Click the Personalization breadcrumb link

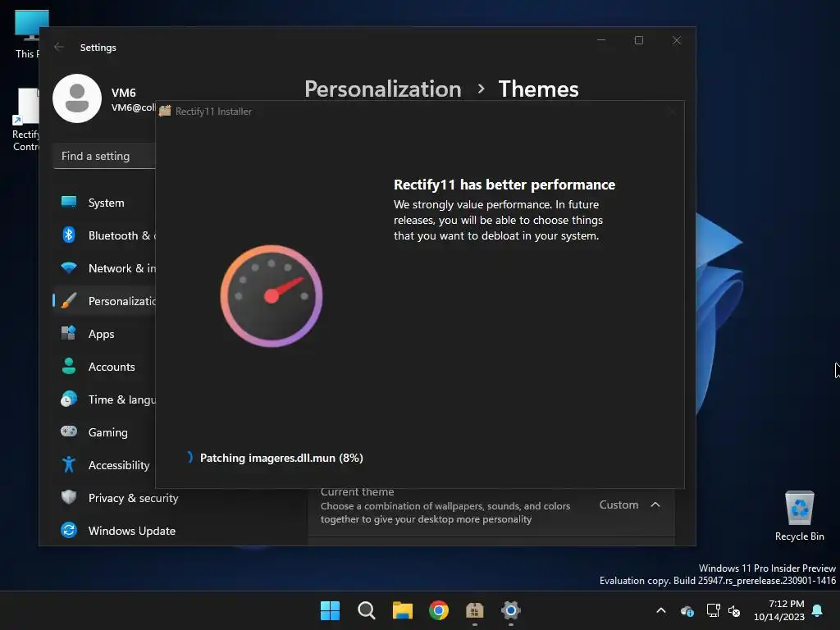[383, 89]
